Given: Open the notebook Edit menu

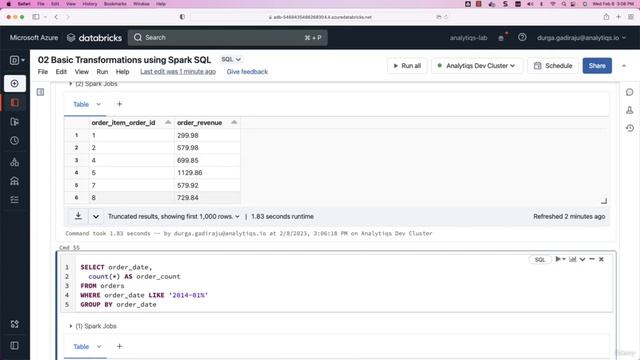Looking at the screenshot, I should click(x=61, y=71).
